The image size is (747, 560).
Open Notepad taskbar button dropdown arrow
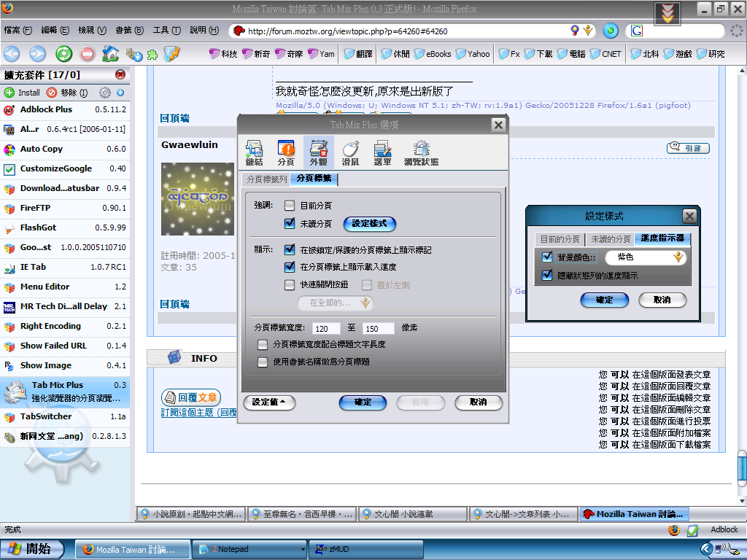pos(303,549)
